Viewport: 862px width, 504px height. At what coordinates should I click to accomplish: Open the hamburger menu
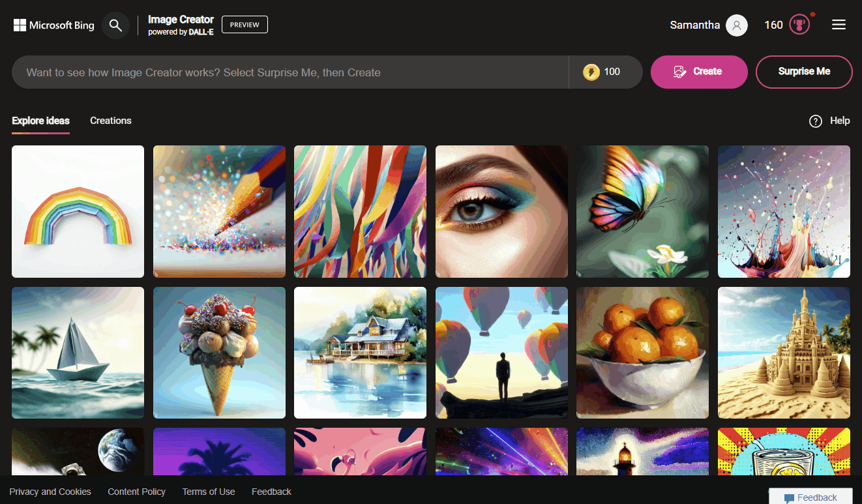[x=839, y=24]
